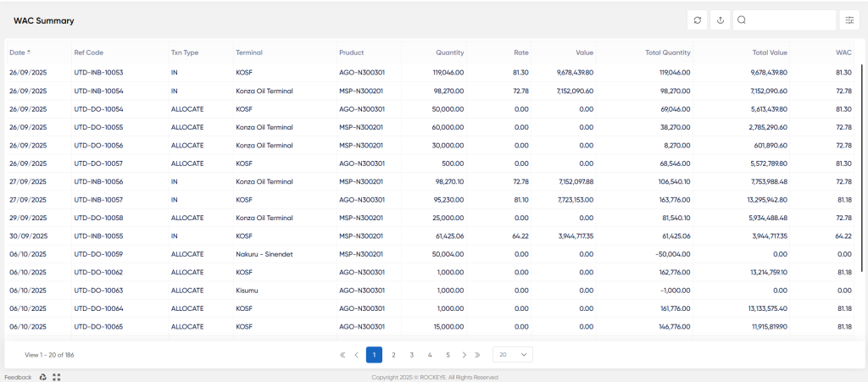The width and height of the screenshot is (868, 382).
Task: Open the filter settings icon
Action: [849, 20]
